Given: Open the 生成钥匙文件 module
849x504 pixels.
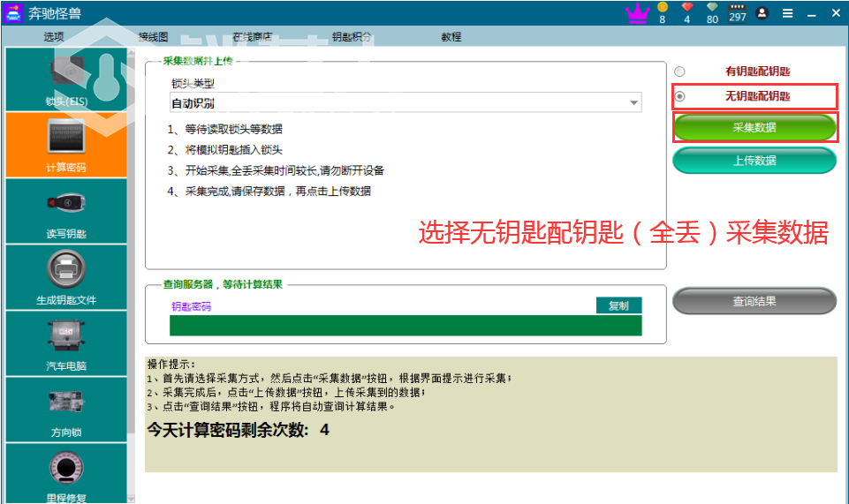Looking at the screenshot, I should point(66,277).
